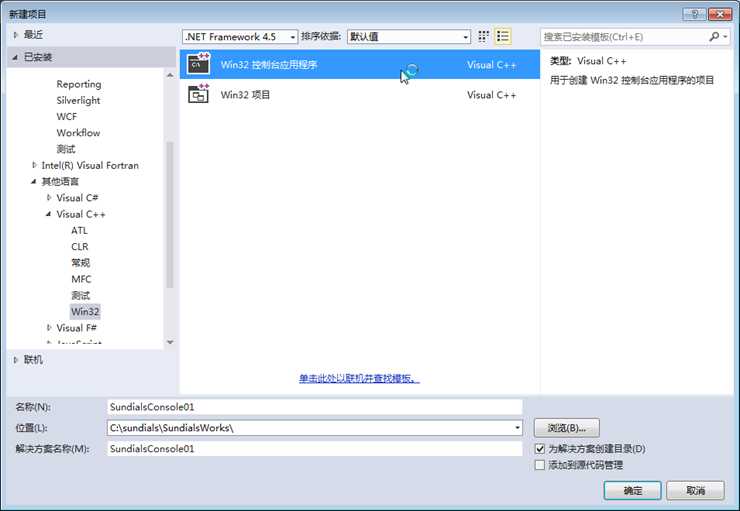Click the search magnifier icon
The height and width of the screenshot is (511, 740).
pos(714,37)
